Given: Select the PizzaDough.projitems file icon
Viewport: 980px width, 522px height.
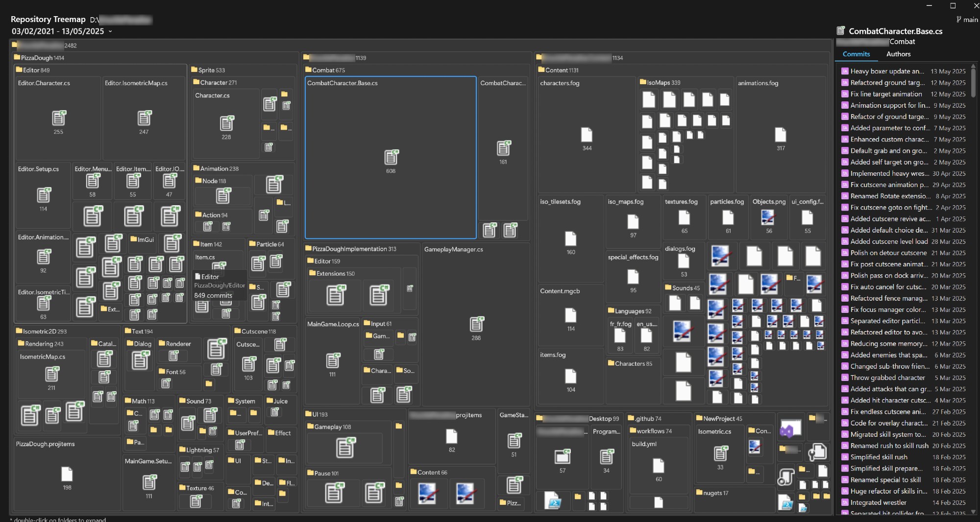Looking at the screenshot, I should tap(67, 474).
